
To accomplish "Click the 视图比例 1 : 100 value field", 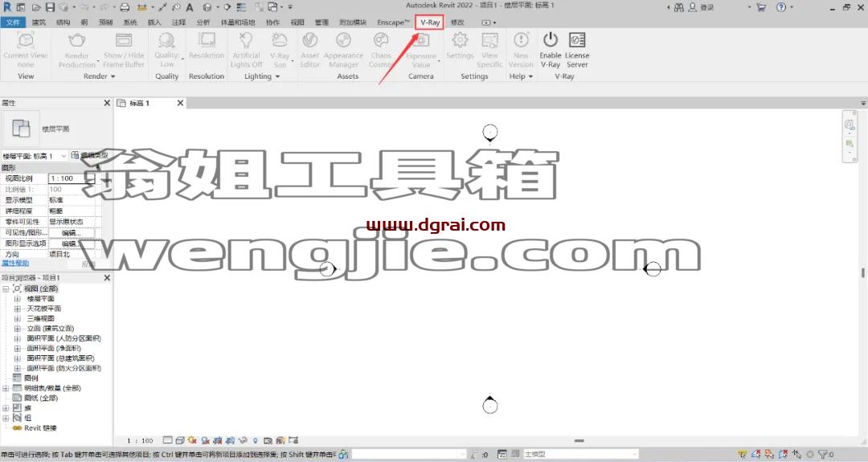I will (72, 178).
